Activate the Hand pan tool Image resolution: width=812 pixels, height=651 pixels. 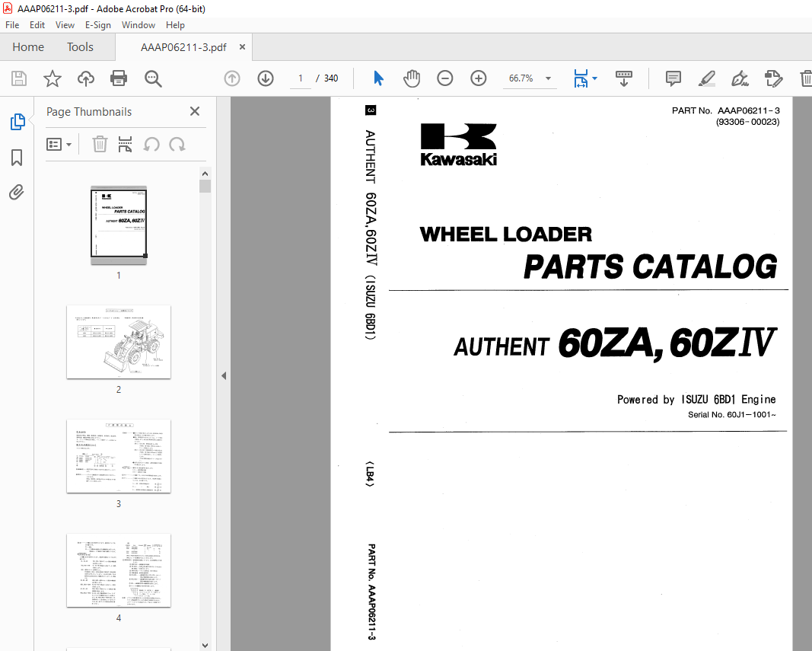pyautogui.click(x=412, y=78)
